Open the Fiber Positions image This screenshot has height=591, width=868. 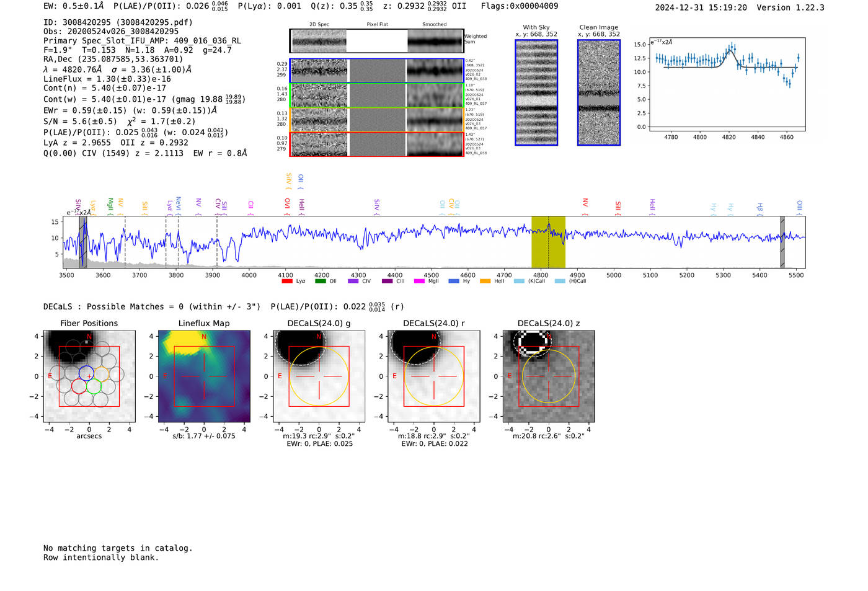(x=89, y=376)
